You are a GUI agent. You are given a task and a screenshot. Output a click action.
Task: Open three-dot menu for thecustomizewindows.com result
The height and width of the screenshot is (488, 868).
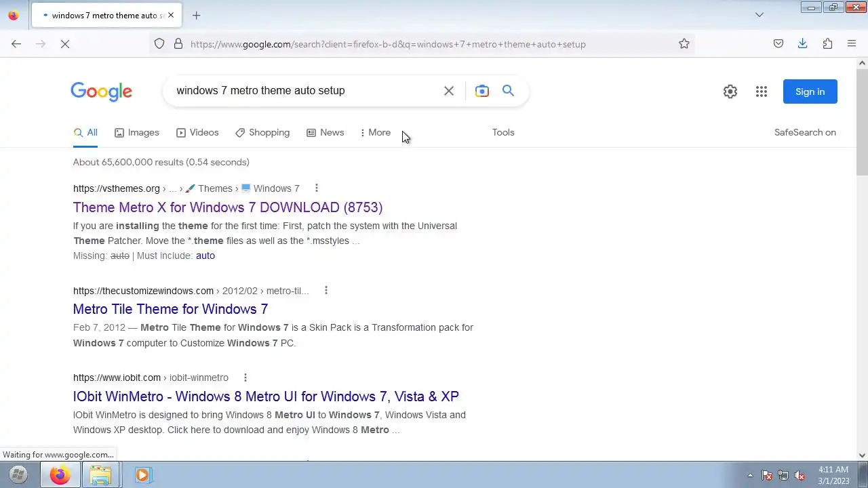[326, 291]
